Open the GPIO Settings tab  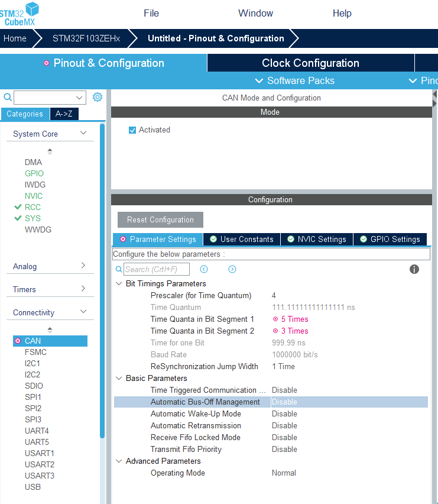coord(390,239)
